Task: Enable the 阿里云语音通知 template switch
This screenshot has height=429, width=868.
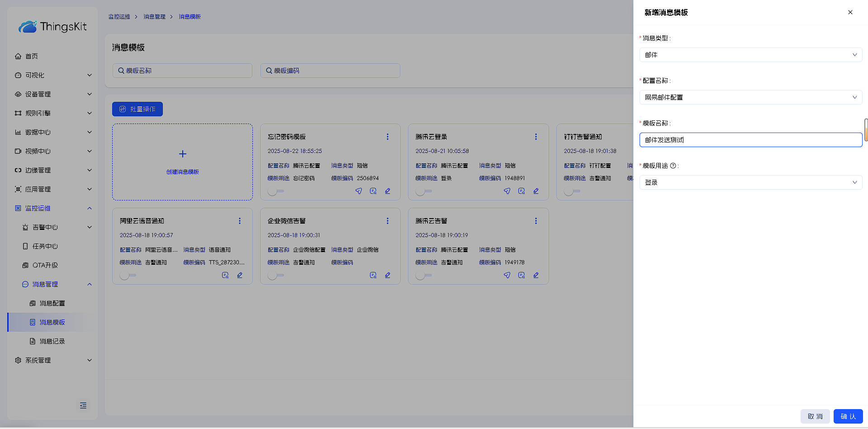Action: [x=128, y=276]
